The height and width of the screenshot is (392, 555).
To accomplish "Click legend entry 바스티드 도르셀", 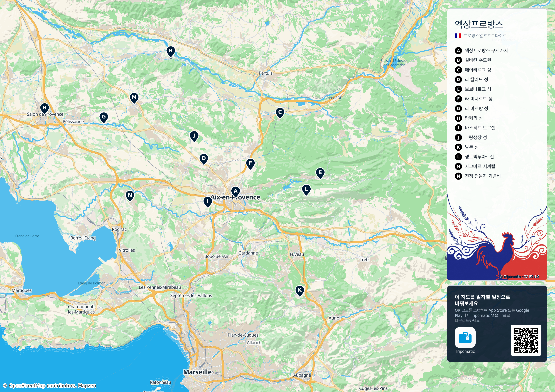I will pos(475,128).
